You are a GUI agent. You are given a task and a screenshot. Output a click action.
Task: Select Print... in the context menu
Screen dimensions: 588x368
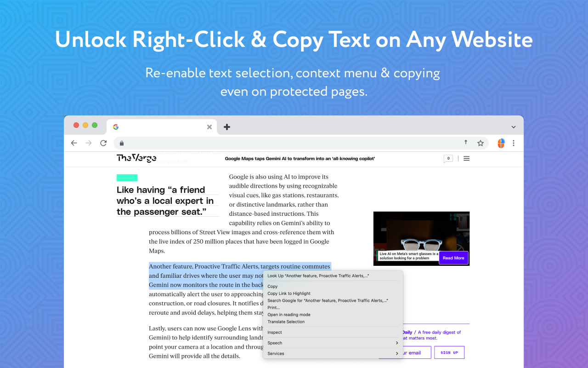click(x=333, y=308)
